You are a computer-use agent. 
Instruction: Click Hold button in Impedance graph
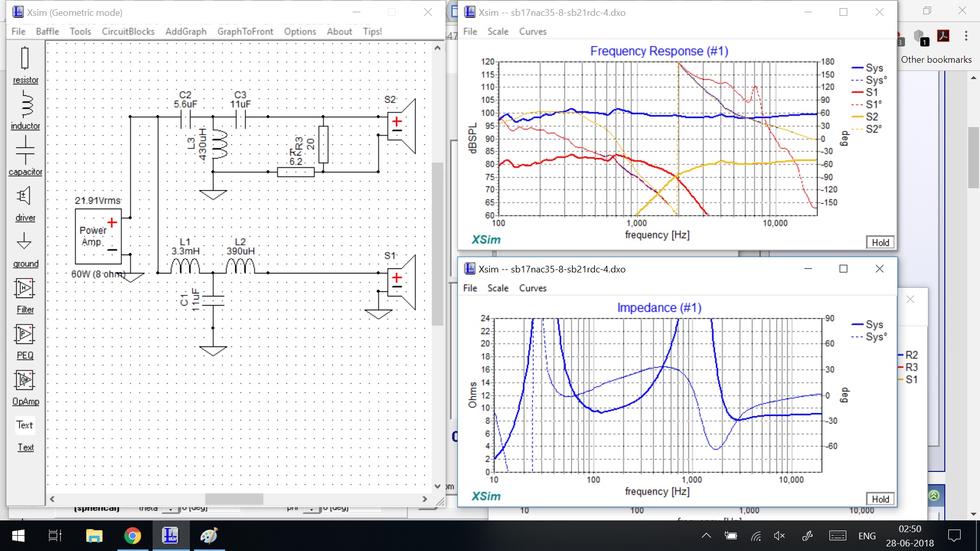[x=880, y=499]
